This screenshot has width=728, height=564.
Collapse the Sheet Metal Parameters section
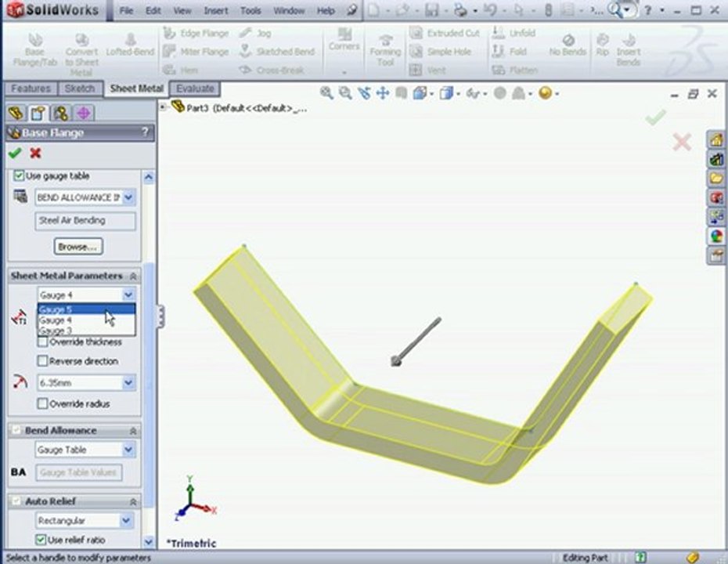pyautogui.click(x=133, y=277)
